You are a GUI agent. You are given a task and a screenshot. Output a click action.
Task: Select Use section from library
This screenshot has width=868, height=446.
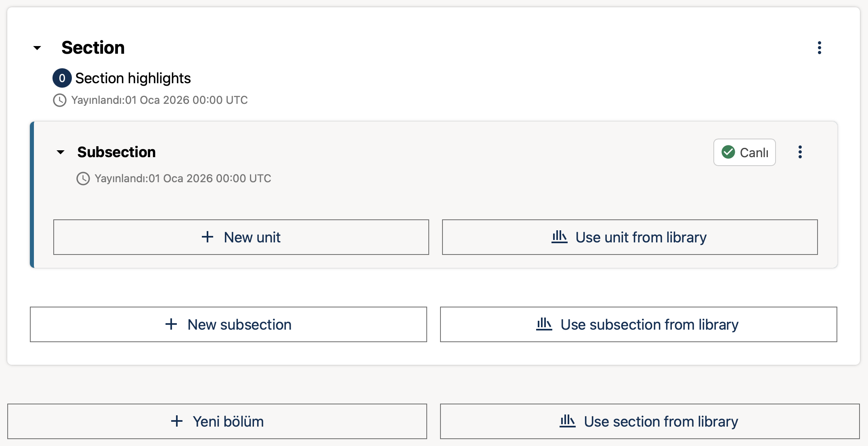click(x=650, y=421)
